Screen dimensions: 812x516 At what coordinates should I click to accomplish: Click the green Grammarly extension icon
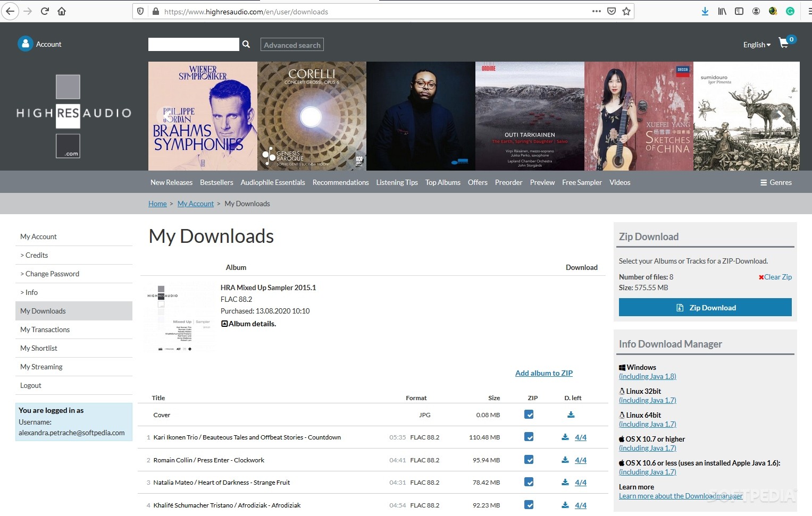[x=790, y=11]
